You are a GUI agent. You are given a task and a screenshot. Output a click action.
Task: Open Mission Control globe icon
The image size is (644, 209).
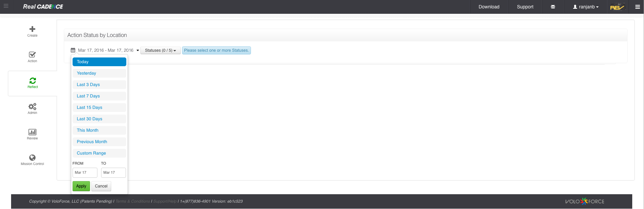(32, 158)
